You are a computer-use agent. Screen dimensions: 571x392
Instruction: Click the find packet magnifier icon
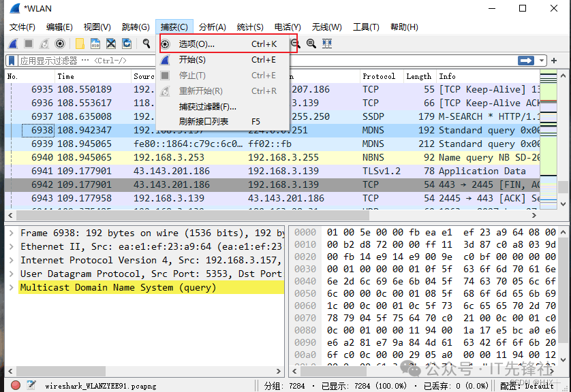[146, 44]
